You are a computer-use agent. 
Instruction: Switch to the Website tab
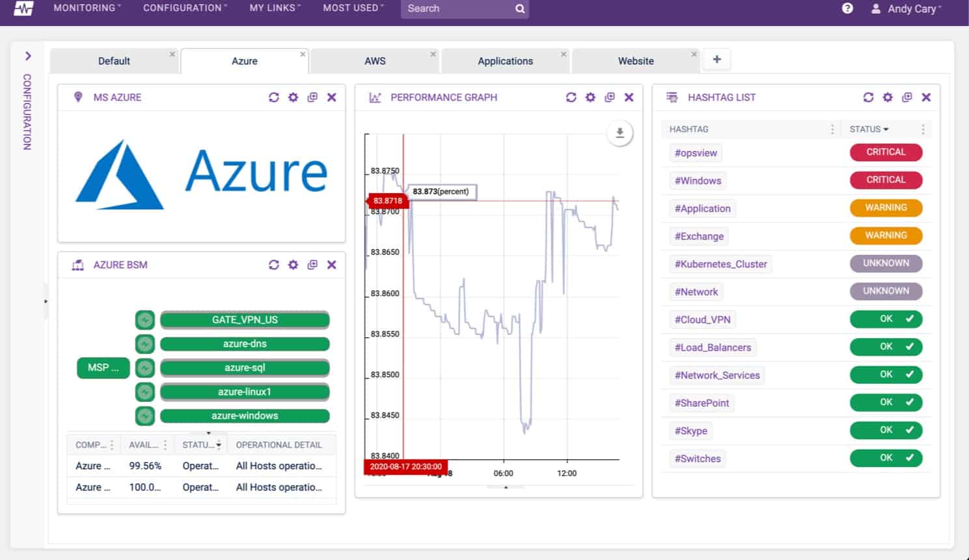tap(636, 61)
